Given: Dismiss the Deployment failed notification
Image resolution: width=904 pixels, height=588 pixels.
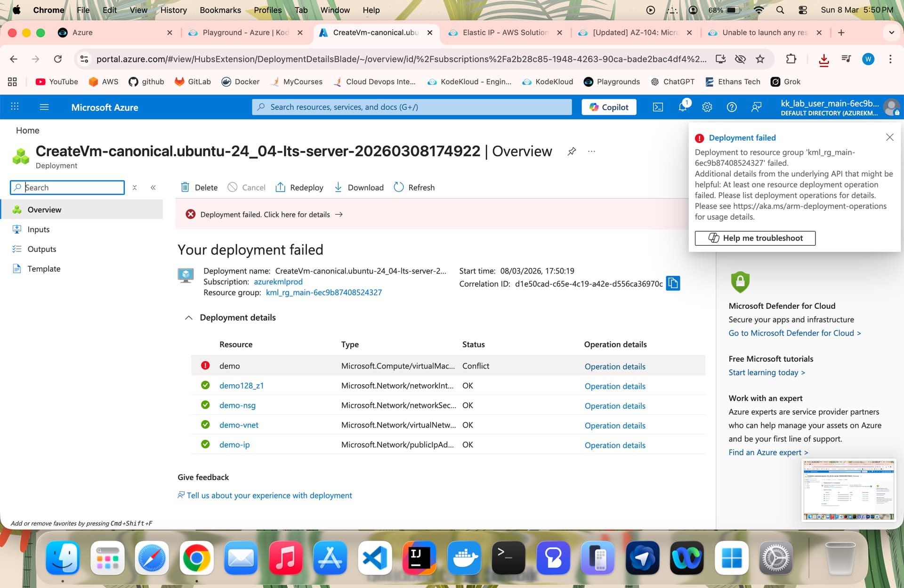Looking at the screenshot, I should [889, 137].
